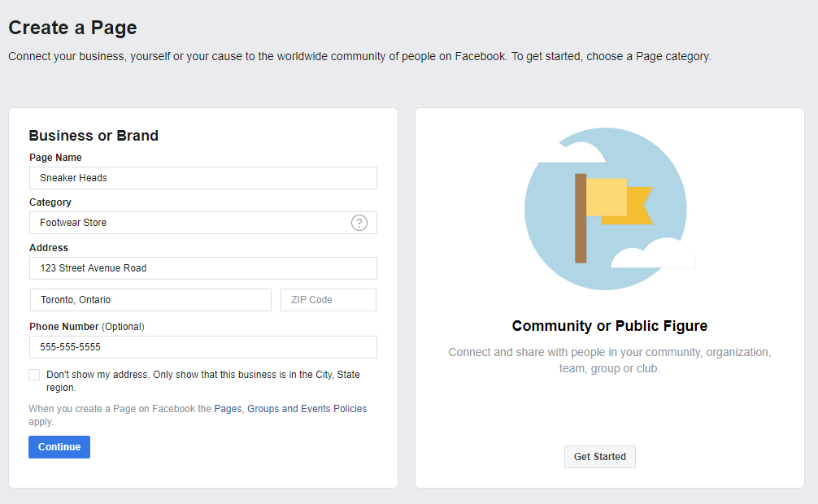Screen dimensions: 818x504
Task: Click the Don't show my address label text
Action: 203,381
